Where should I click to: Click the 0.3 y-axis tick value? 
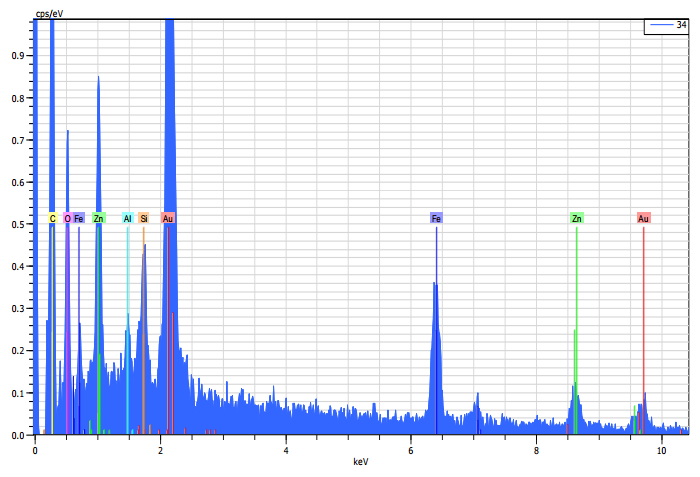tap(18, 309)
